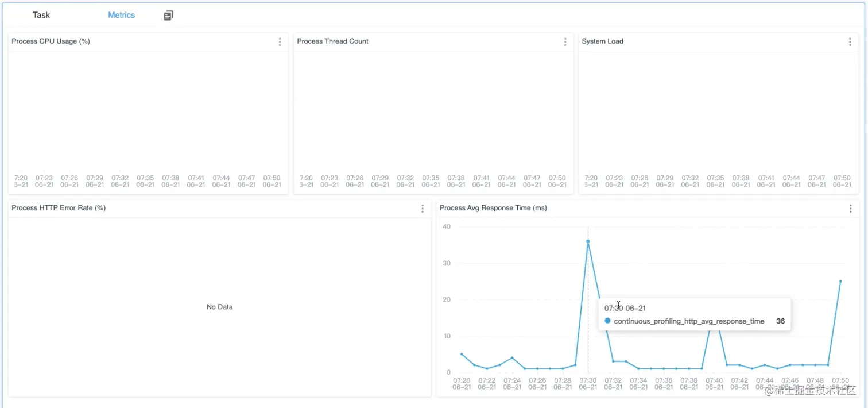Open Process CPU Usage panel options menu
868x408 pixels.
pyautogui.click(x=280, y=42)
